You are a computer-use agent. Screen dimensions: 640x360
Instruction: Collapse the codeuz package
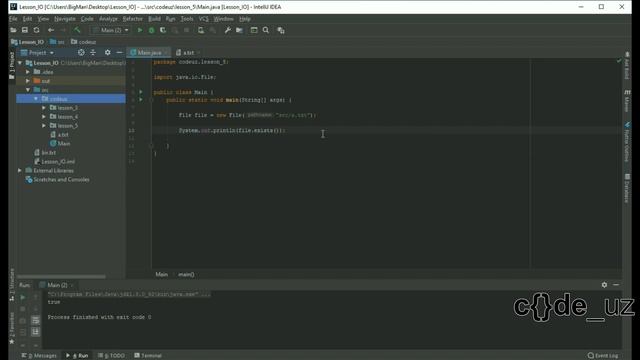[x=36, y=99]
